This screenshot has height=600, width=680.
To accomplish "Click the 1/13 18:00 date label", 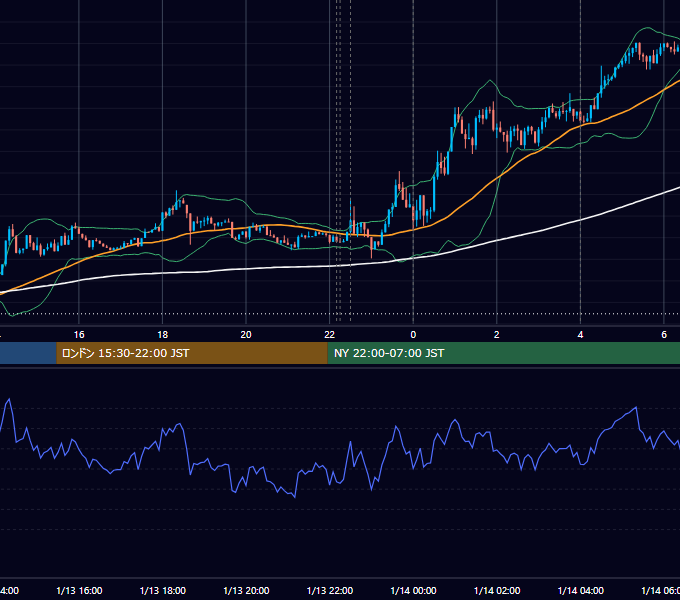I will coord(163,590).
